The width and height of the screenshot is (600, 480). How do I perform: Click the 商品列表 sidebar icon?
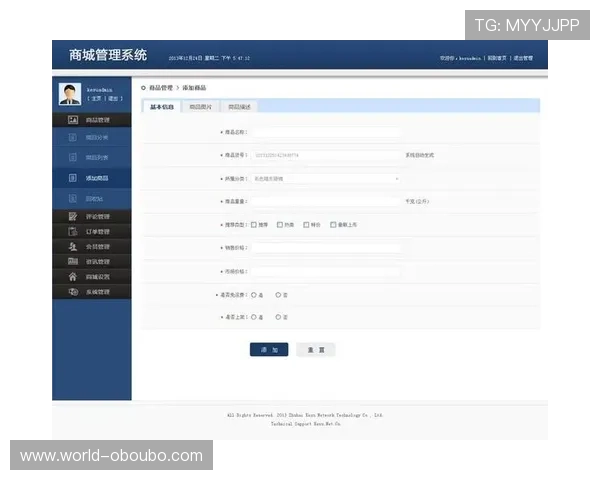point(72,157)
